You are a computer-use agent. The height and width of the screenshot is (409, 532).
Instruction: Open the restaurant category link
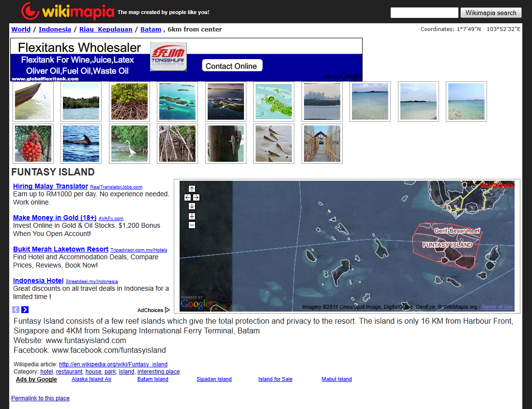69,372
